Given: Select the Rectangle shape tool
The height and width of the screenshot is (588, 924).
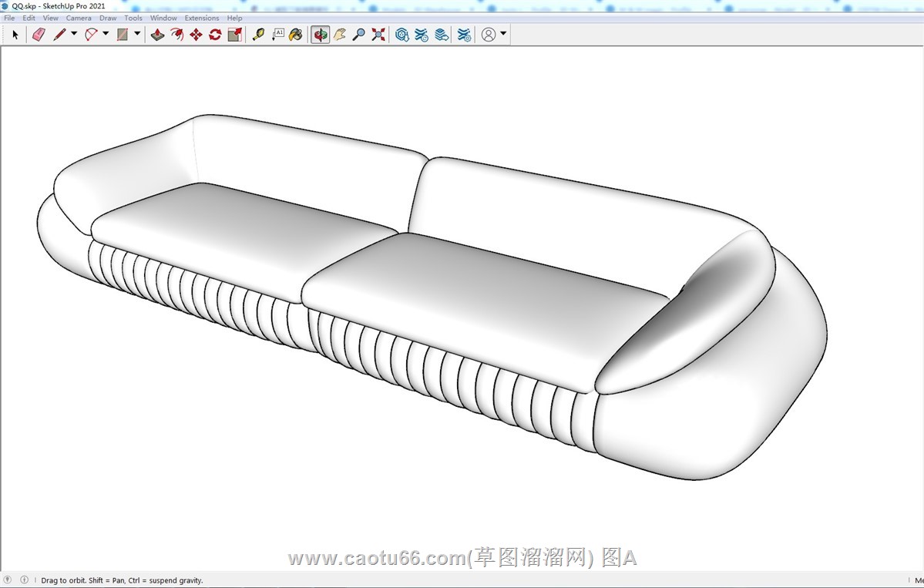Looking at the screenshot, I should tap(123, 35).
